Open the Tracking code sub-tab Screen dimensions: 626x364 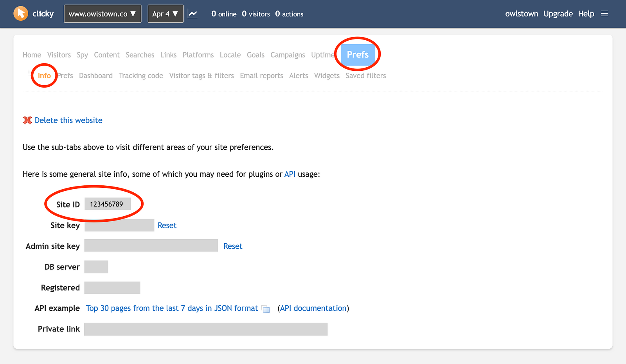pos(141,75)
